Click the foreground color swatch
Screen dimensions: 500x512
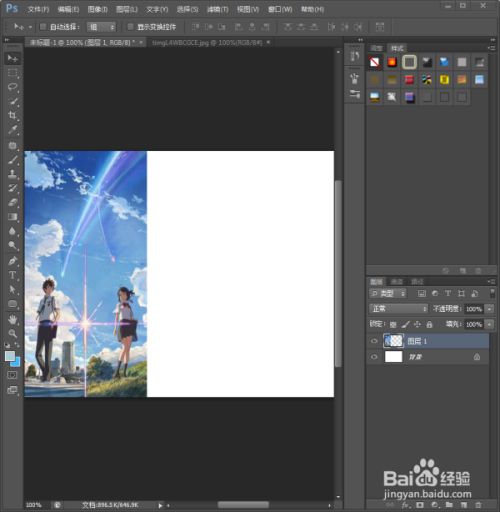[10, 356]
